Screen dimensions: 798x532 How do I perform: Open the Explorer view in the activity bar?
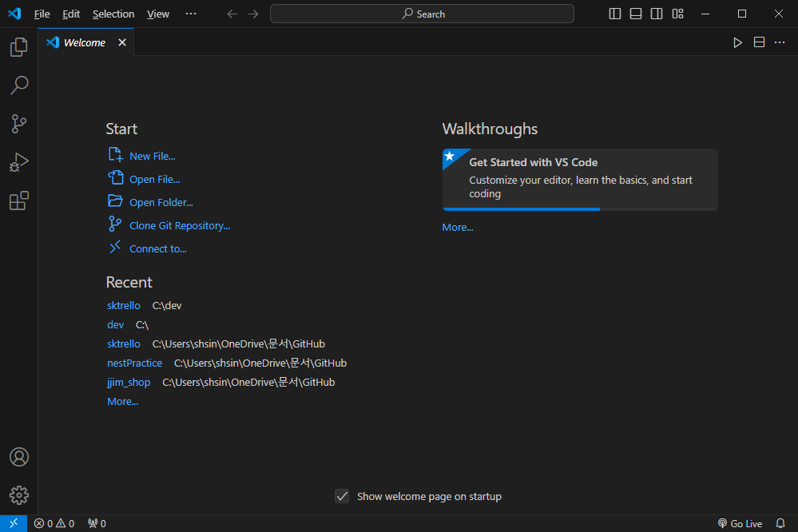[18, 47]
